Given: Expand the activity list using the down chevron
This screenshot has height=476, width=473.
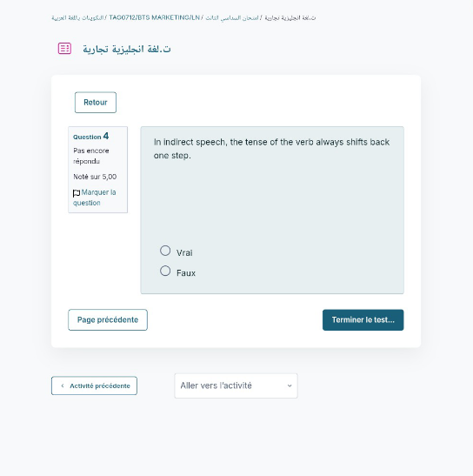Looking at the screenshot, I should tap(290, 385).
